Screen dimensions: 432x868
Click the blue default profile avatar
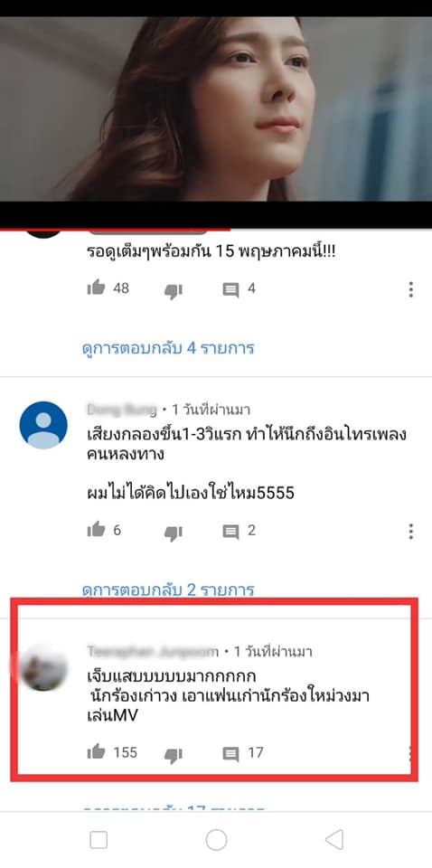click(43, 425)
